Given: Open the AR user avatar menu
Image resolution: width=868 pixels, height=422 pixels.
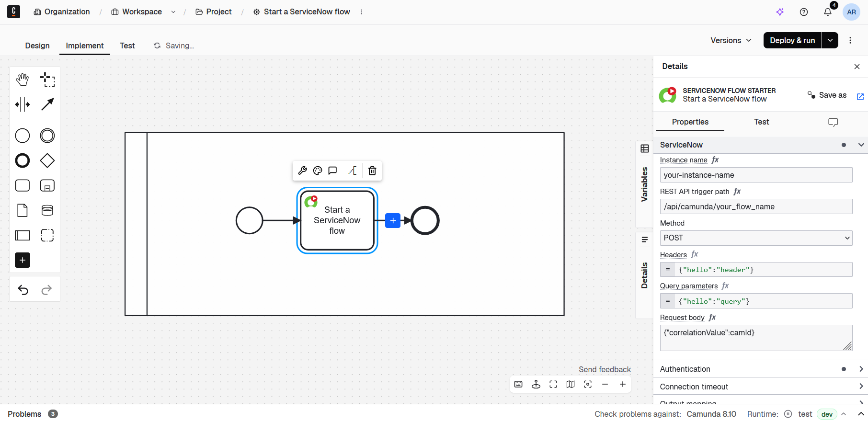Looking at the screenshot, I should (x=851, y=12).
